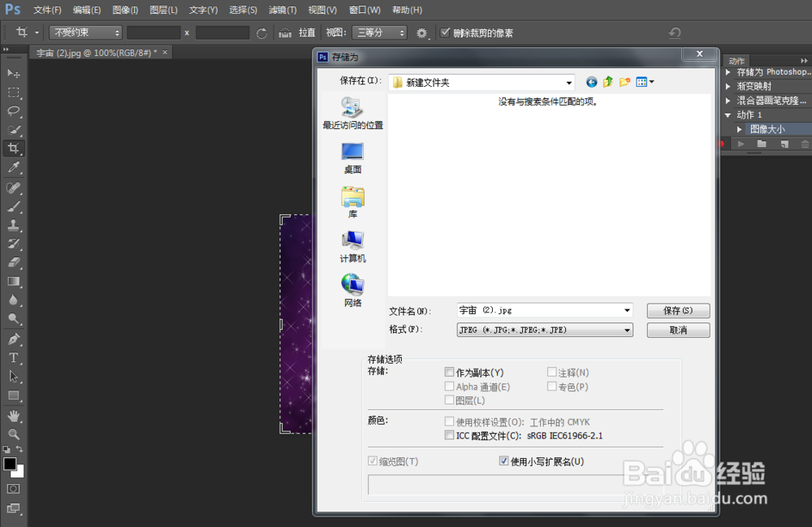Open the 编辑(E) menu
The height and width of the screenshot is (527, 812).
coord(87,10)
